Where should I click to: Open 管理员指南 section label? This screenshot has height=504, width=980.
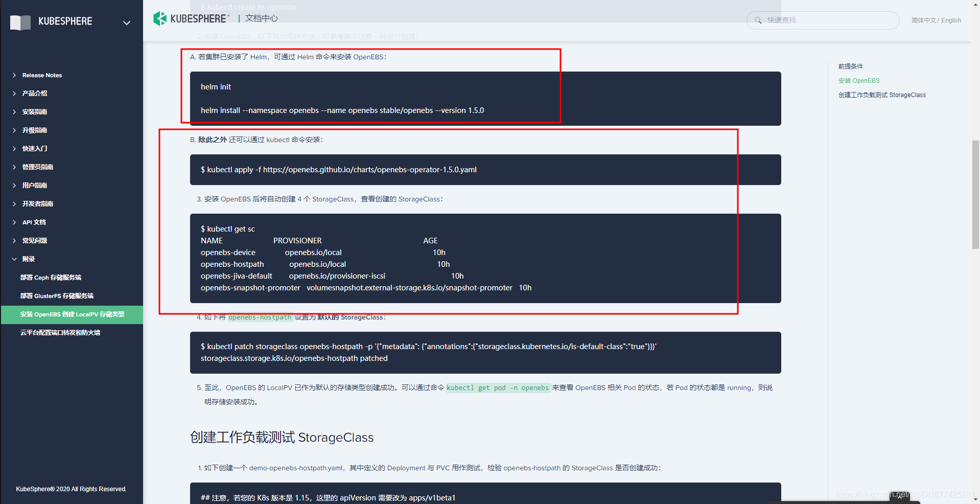click(x=38, y=167)
